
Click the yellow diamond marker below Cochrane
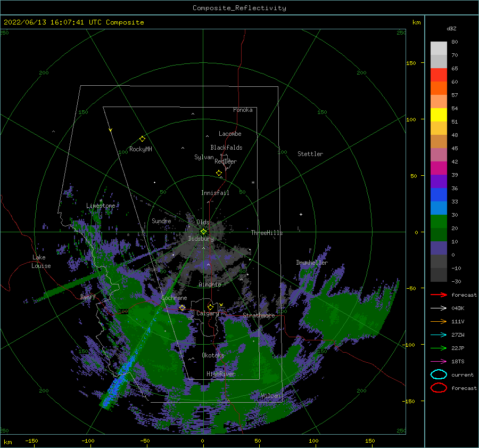coord(182,307)
